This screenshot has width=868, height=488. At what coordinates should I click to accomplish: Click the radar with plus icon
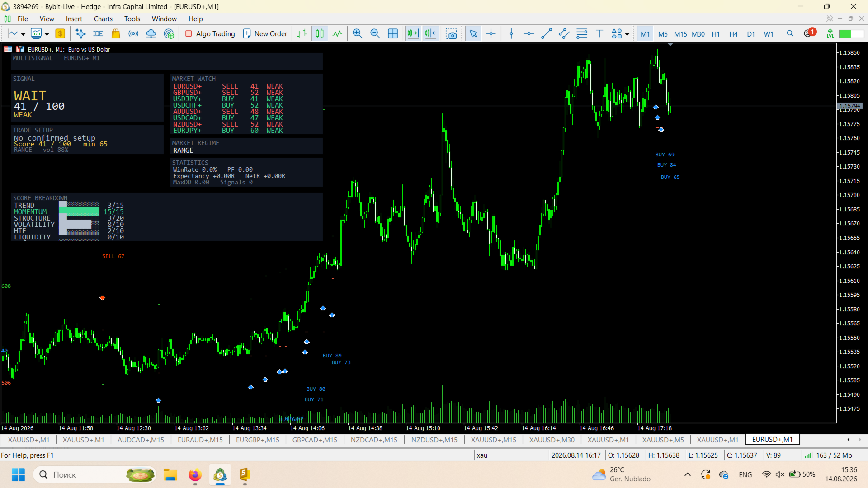(x=169, y=33)
